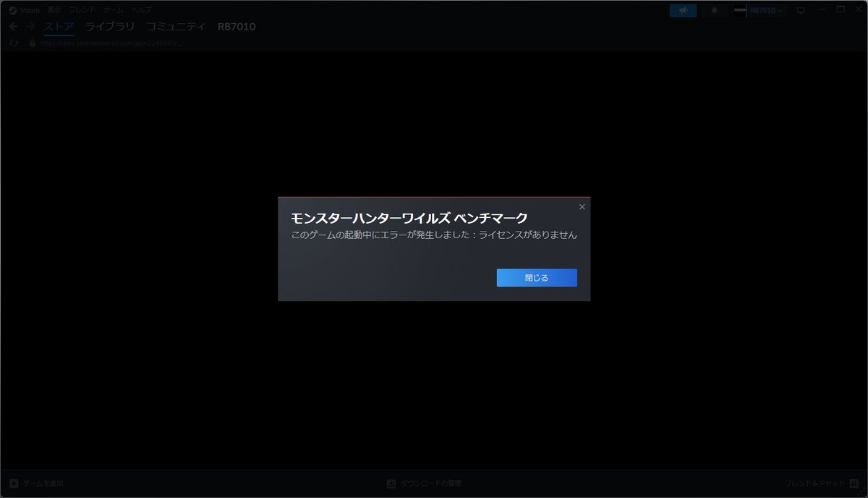Open the ヘルプ menu

tap(141, 10)
